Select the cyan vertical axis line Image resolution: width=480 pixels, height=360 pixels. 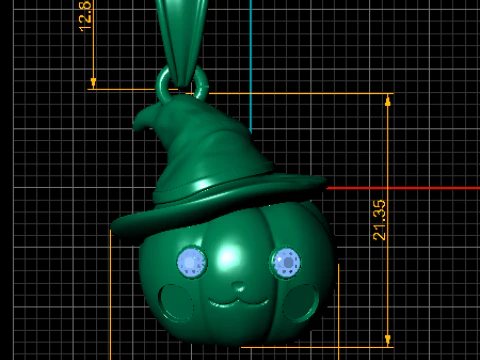pyautogui.click(x=250, y=66)
